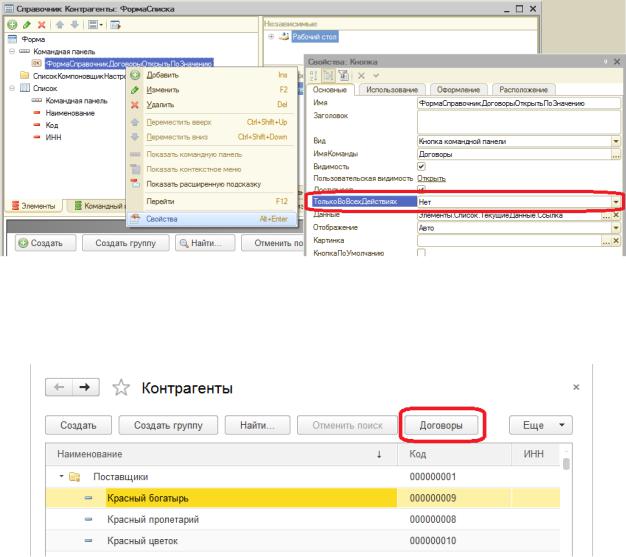Click the star to add Контрагенты to favorites

[121, 387]
